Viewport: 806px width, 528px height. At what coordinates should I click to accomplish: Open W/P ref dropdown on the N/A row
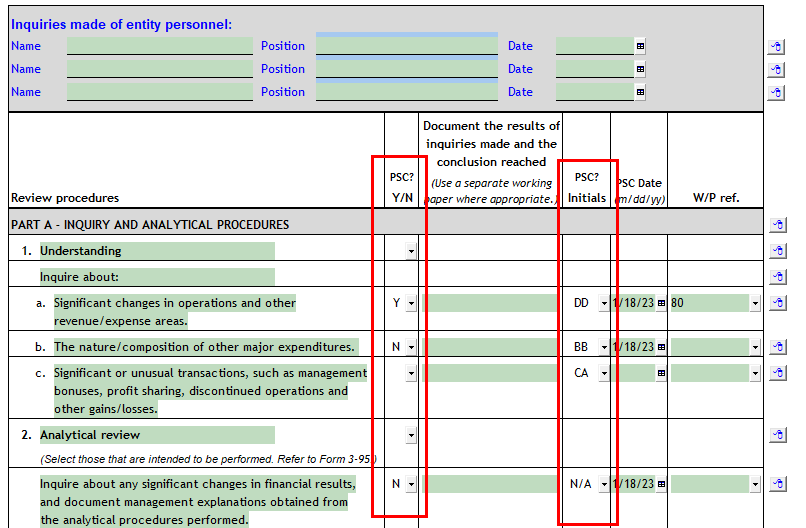[755, 484]
